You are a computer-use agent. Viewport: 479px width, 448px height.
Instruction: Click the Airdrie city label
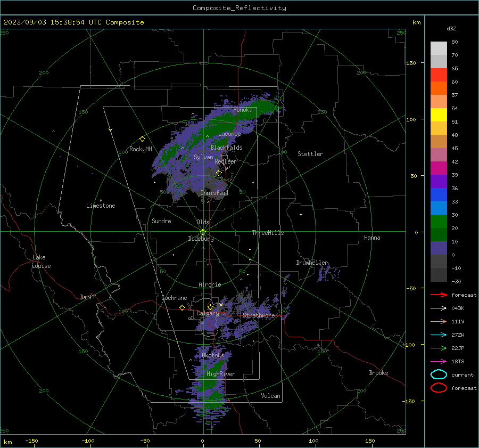coord(210,284)
